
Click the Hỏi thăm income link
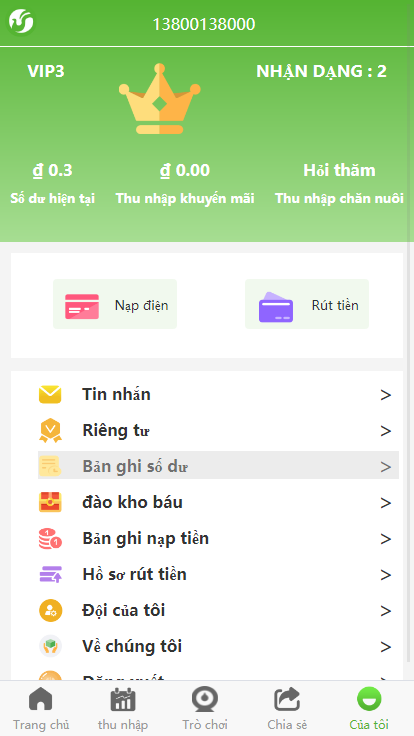pyautogui.click(x=339, y=170)
